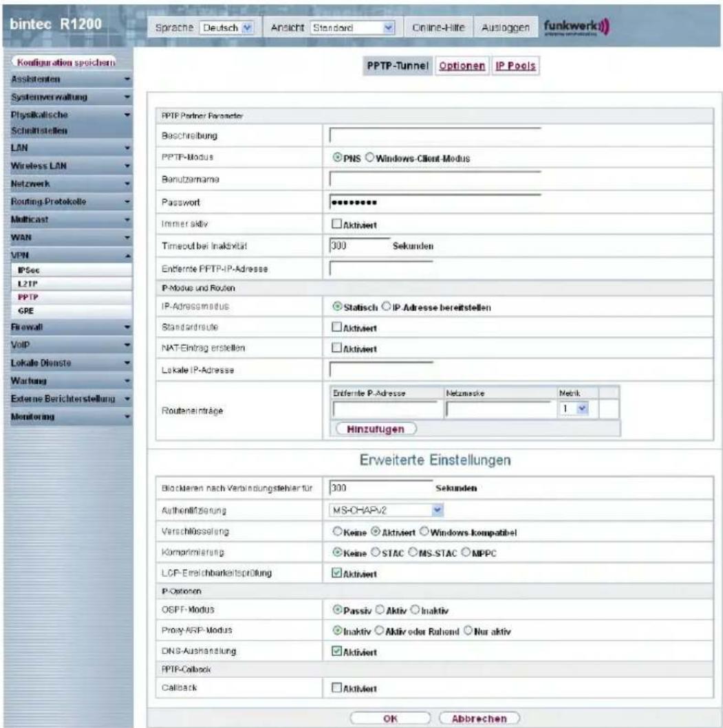Expand the Firewall menu
The image size is (723, 728).
[x=69, y=327]
